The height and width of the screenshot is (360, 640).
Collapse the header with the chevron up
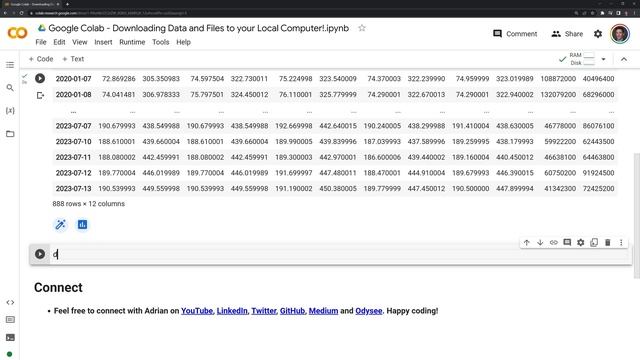pos(624,59)
